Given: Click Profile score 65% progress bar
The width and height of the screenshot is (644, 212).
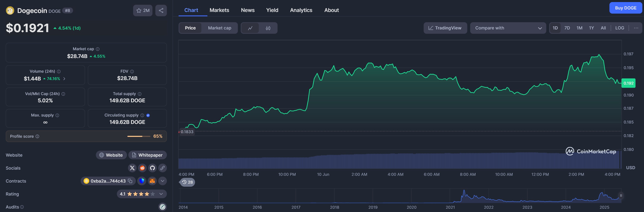Looking at the screenshot, I should [139, 136].
